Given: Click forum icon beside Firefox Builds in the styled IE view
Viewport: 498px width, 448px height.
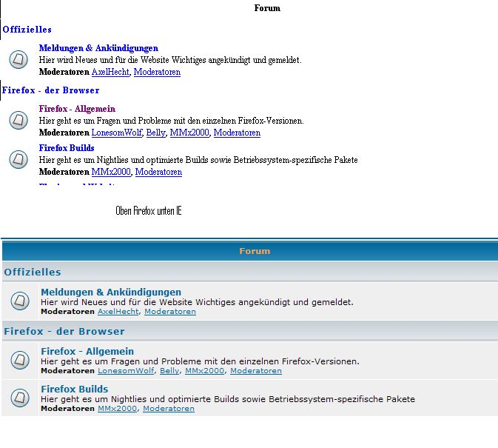Looking at the screenshot, I should [x=20, y=398].
